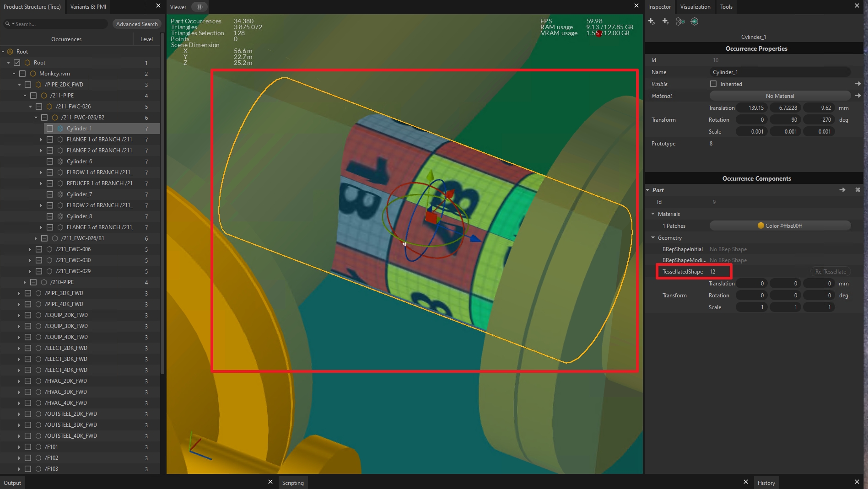Toggle the Visible Inherited checkbox in Inspector
Screen dimensions: 868x489
point(713,84)
